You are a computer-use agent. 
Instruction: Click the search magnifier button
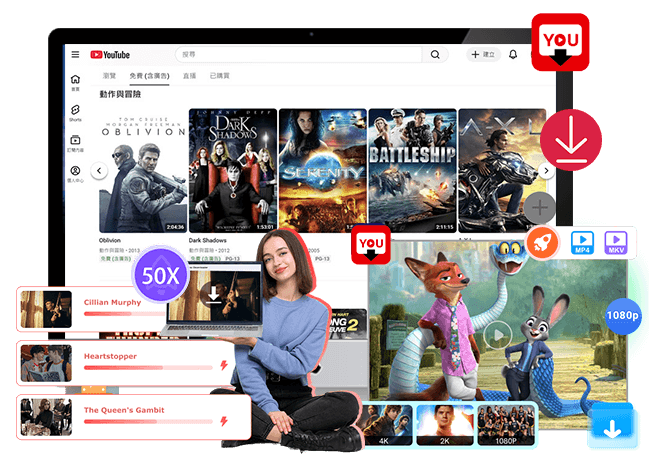point(435,54)
